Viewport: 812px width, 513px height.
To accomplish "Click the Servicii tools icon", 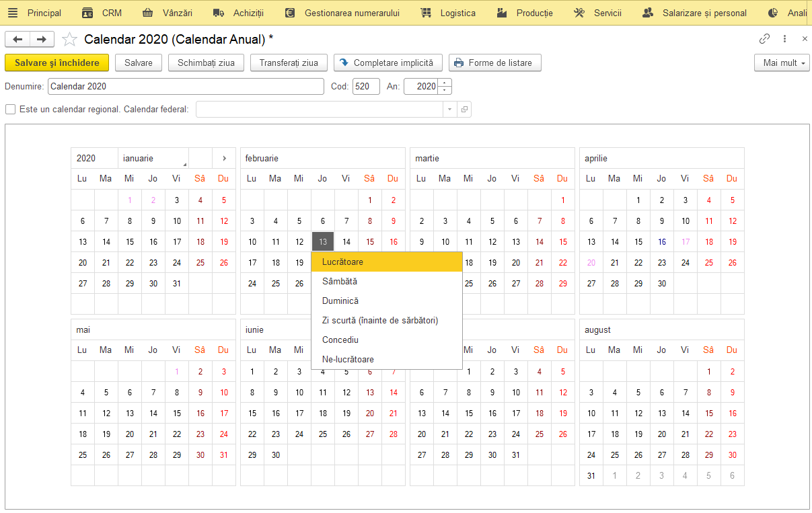I will [x=579, y=13].
